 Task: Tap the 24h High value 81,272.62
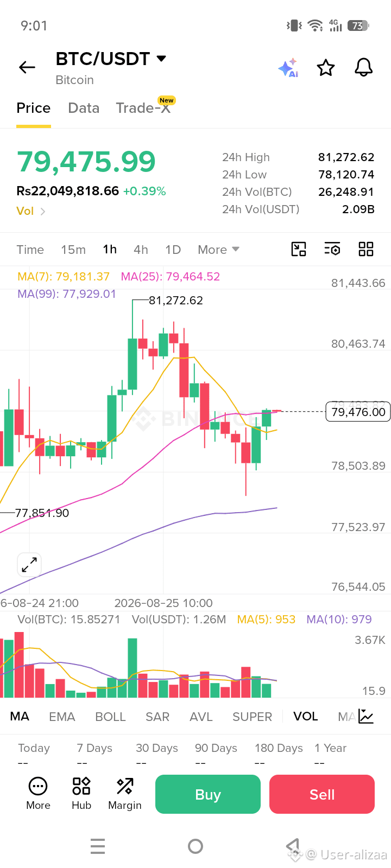pos(346,157)
